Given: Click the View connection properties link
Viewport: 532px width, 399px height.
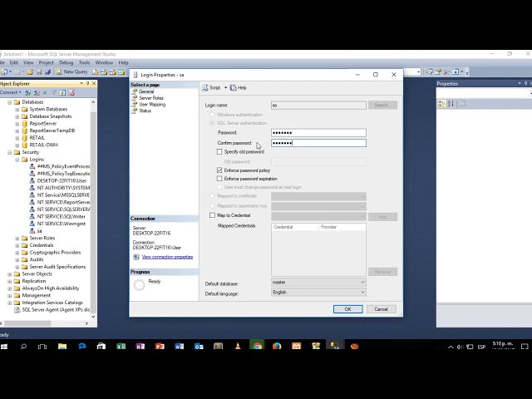Looking at the screenshot, I should (167, 257).
